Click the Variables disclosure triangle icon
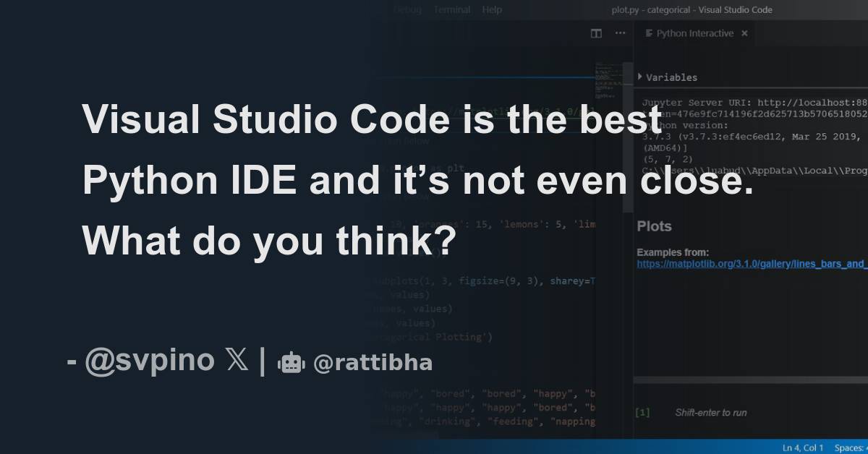The width and height of the screenshot is (868, 454). (x=639, y=77)
